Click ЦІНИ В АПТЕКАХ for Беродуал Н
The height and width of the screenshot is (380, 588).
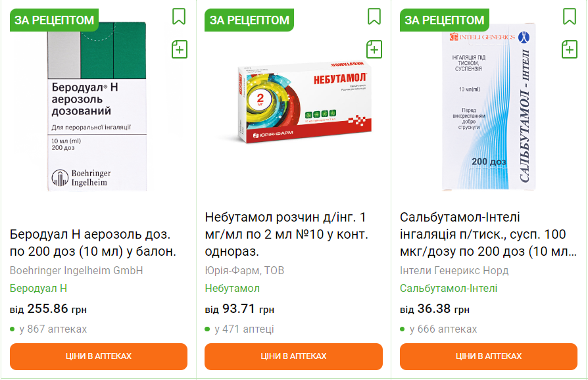pos(99,356)
